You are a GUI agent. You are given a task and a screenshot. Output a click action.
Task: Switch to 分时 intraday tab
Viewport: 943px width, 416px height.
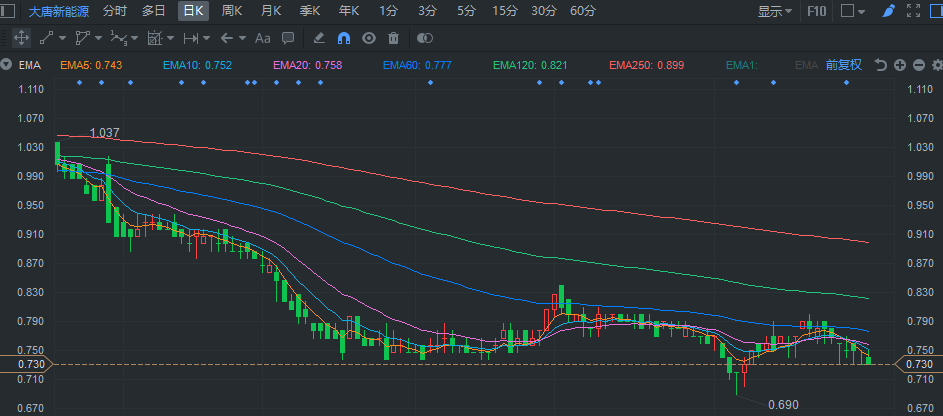pos(115,11)
